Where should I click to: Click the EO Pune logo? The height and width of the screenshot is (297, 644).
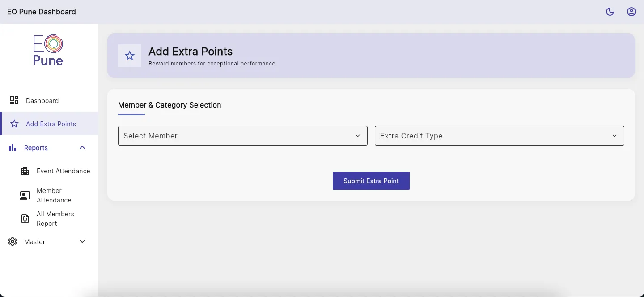pyautogui.click(x=48, y=50)
